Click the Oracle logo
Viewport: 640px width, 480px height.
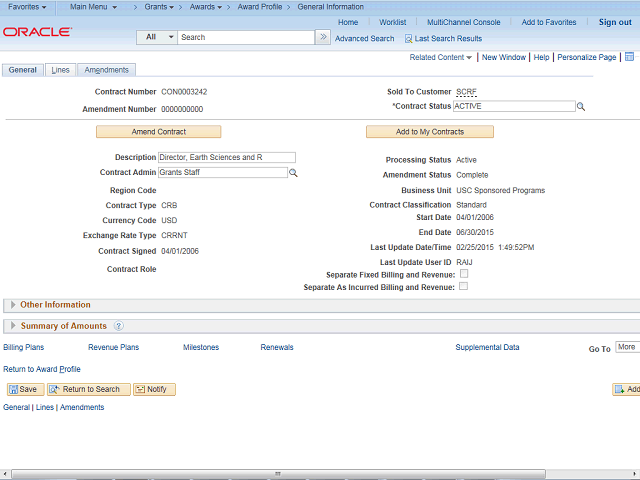[x=37, y=32]
